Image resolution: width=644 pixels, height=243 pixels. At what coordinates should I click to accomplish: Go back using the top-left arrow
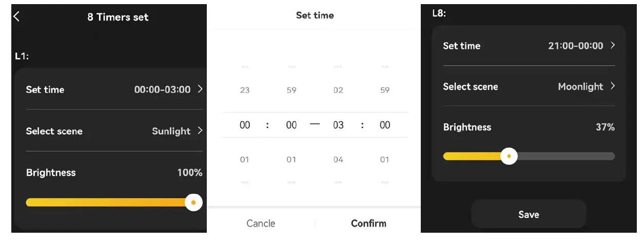(x=16, y=16)
